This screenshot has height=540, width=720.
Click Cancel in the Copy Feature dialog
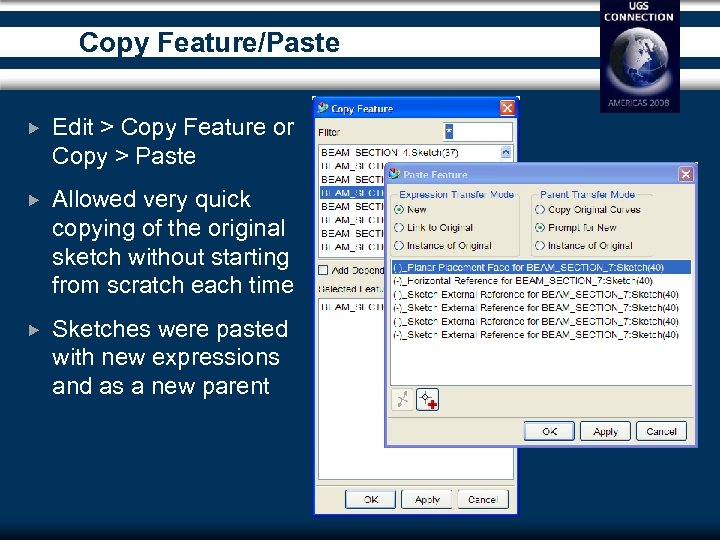[x=483, y=500]
